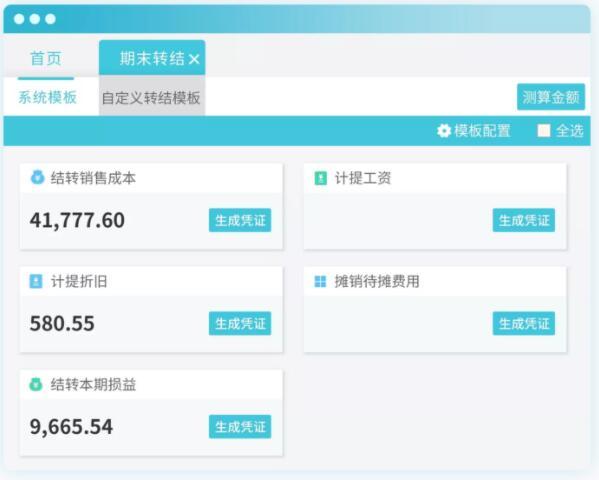The height and width of the screenshot is (480, 599).
Task: Click the 计提工资 green document icon
Action: tap(321, 178)
